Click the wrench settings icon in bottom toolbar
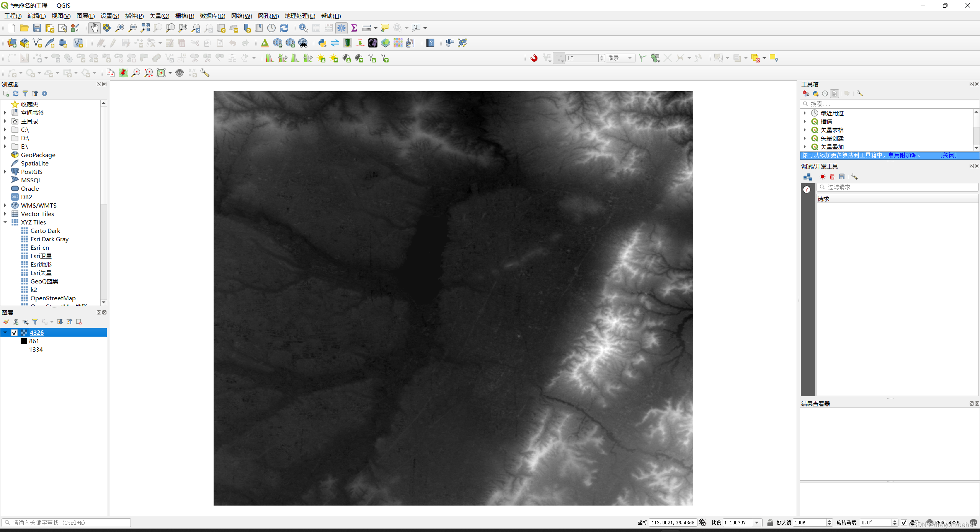This screenshot has height=532, width=980. tap(205, 73)
